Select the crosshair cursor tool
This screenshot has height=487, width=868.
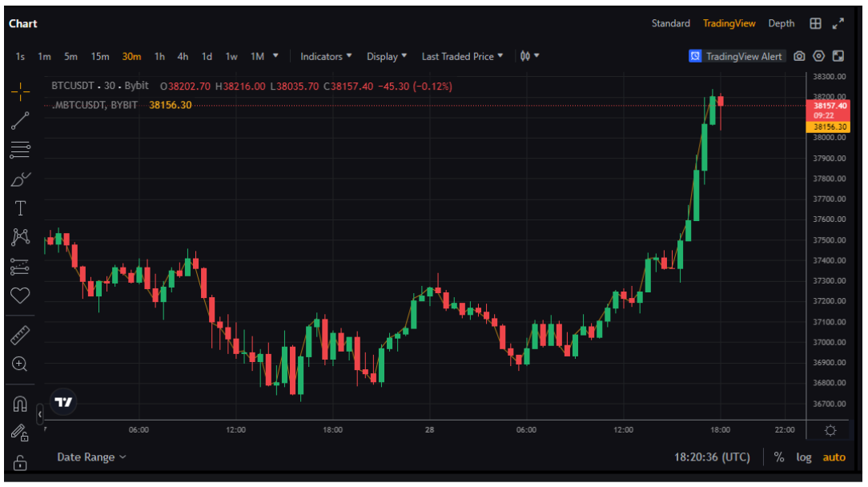coord(20,91)
